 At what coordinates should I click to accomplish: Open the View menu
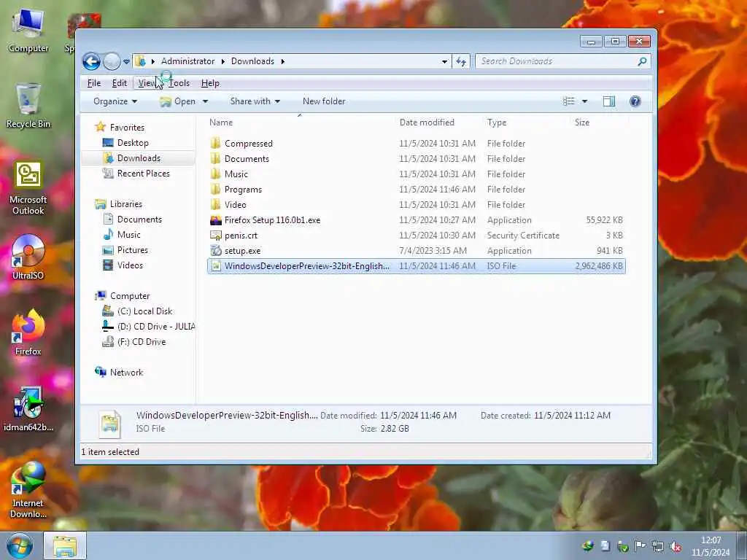pos(147,83)
